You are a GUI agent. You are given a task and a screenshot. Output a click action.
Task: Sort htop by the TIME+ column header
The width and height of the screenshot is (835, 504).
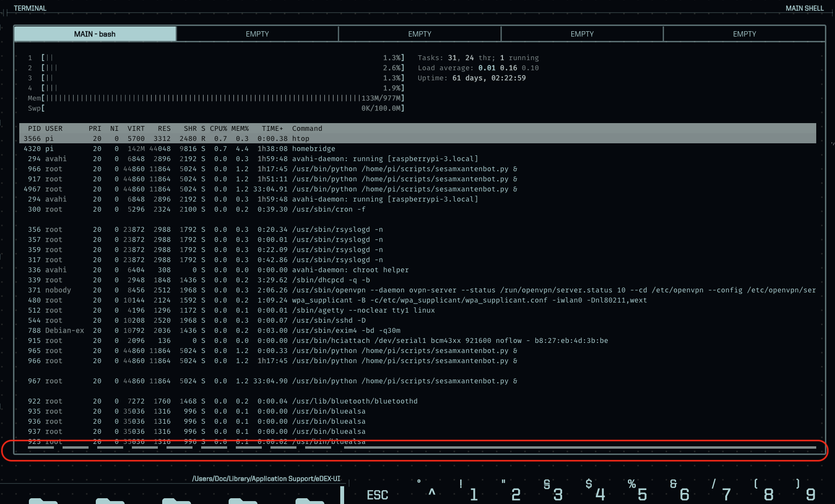(272, 128)
